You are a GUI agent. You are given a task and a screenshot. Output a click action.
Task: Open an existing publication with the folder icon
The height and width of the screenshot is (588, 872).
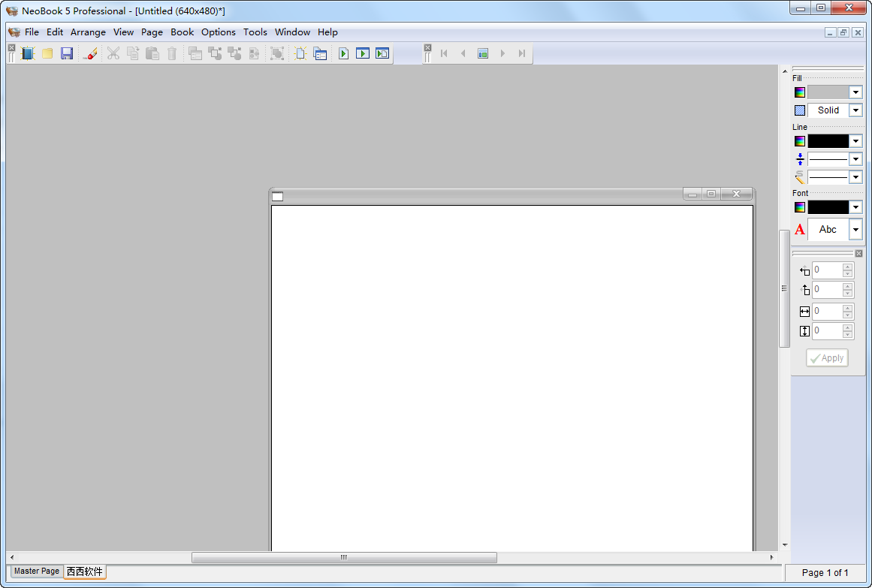point(47,53)
